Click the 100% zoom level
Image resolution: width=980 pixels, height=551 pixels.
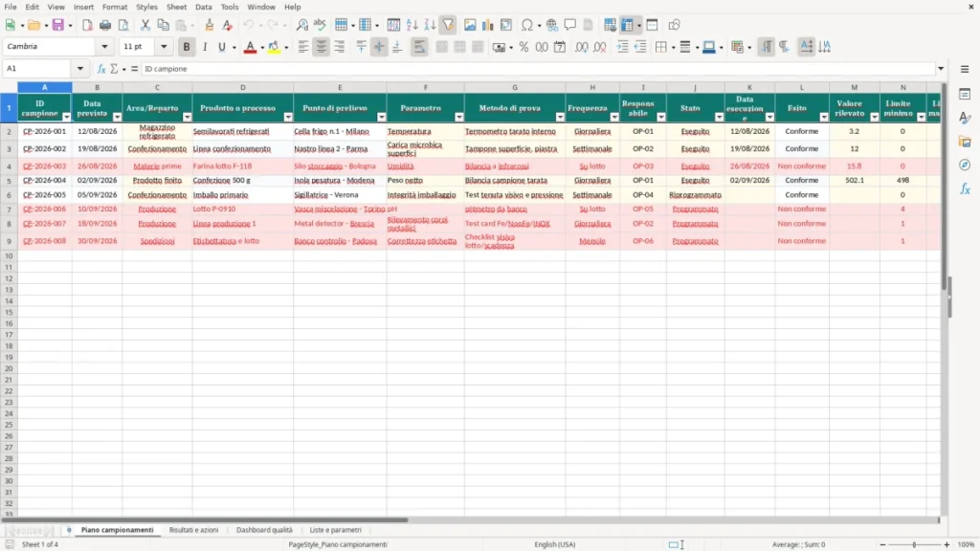(x=967, y=544)
